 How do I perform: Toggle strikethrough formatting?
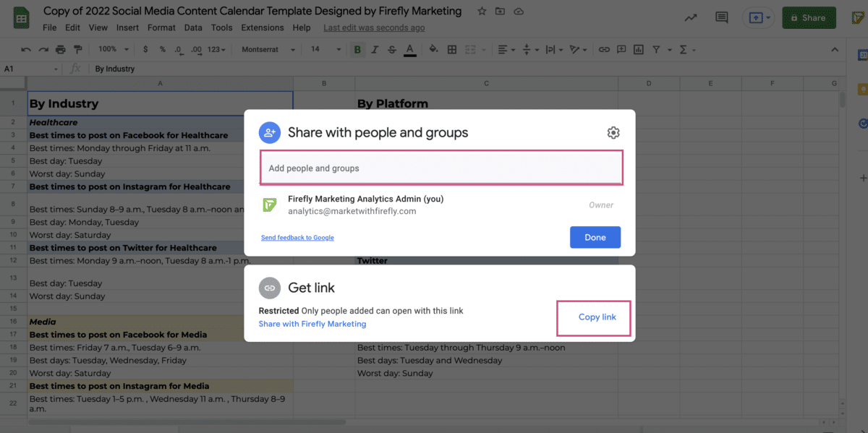(392, 50)
